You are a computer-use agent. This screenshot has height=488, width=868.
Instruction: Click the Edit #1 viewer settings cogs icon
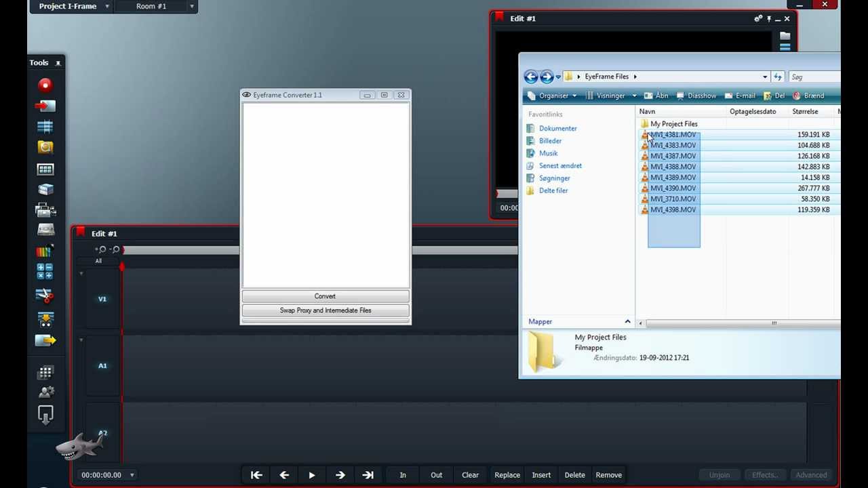(x=758, y=19)
